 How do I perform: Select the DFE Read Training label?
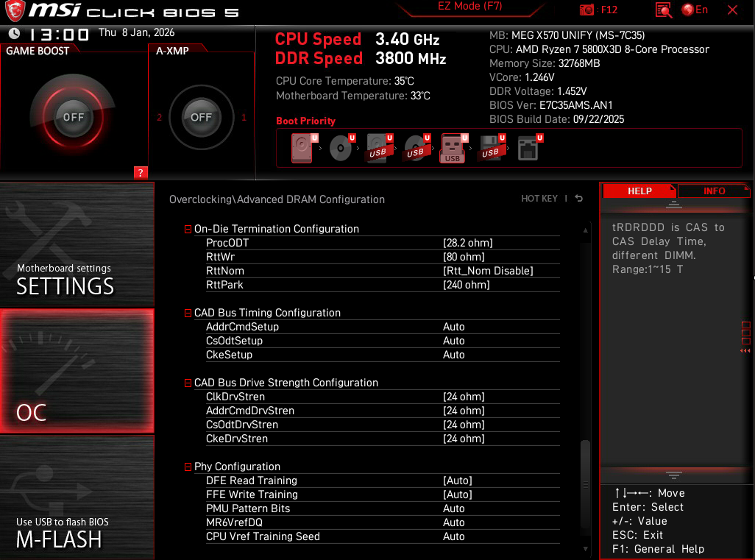click(252, 480)
